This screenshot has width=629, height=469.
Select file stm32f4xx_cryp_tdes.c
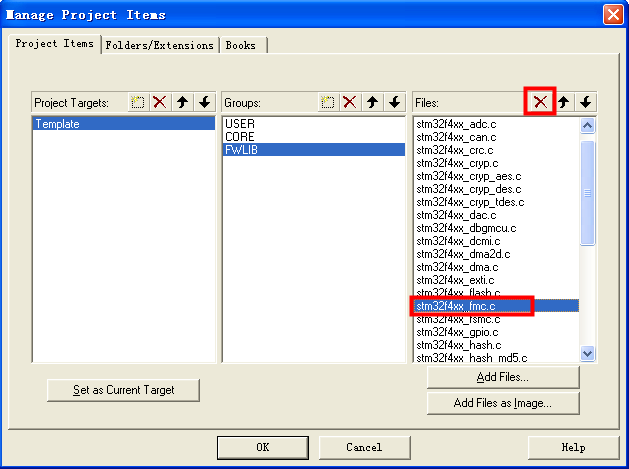tap(497, 202)
